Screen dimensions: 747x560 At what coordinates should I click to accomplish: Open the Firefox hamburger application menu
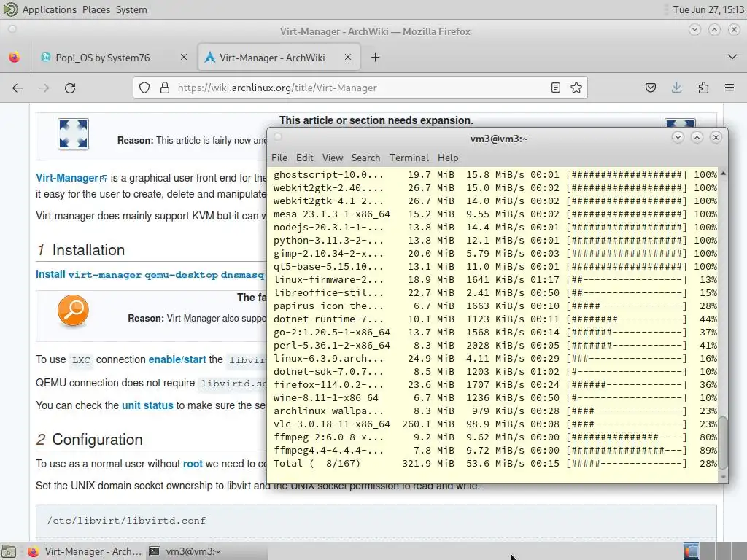729,87
